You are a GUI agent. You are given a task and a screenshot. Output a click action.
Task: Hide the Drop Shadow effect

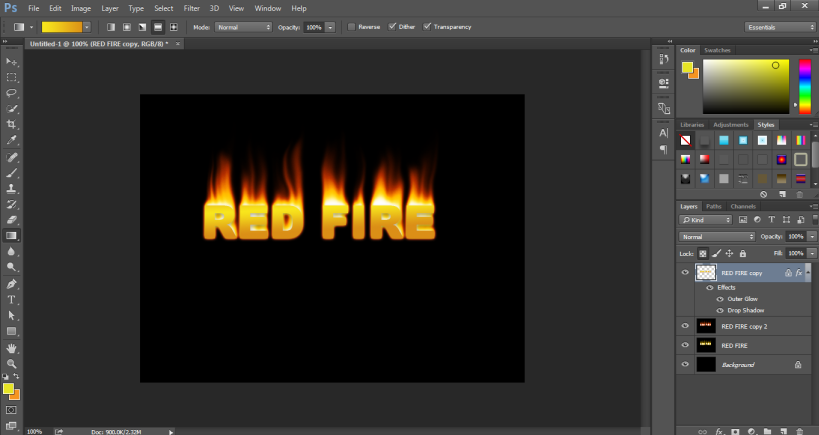point(720,310)
